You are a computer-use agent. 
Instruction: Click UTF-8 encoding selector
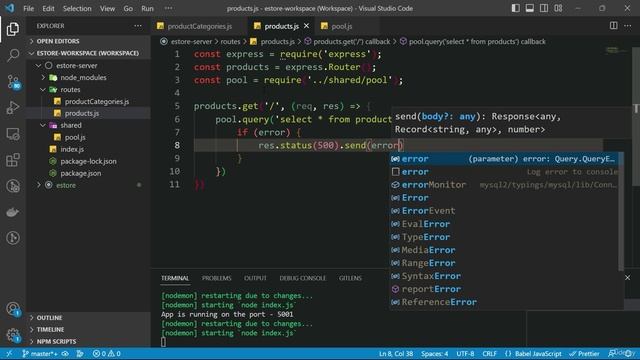[465, 353]
